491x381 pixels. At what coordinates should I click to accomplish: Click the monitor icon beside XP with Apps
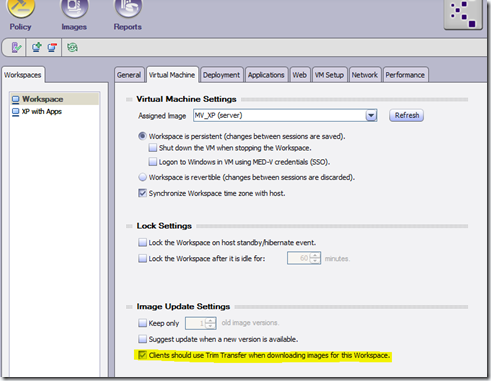pos(16,112)
